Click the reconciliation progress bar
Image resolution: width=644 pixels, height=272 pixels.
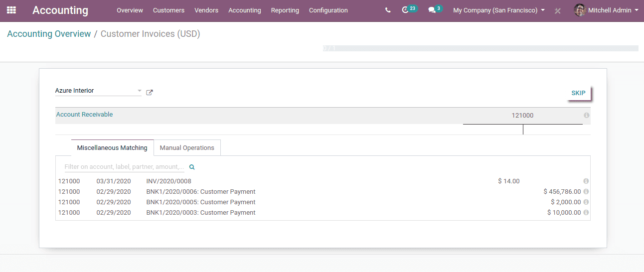coord(481,48)
